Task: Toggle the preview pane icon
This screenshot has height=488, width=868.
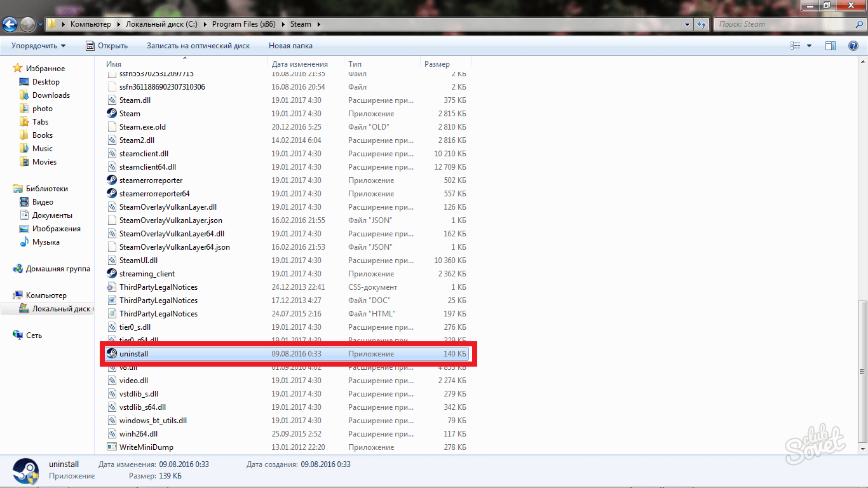Action: (x=830, y=46)
